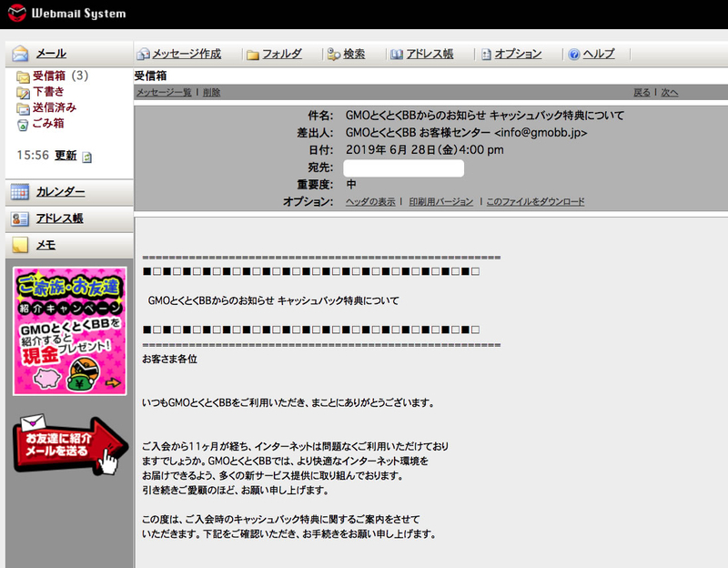Screen dimensions: 728x568
Task: Click 戻る to go to previous message
Action: 642,93
